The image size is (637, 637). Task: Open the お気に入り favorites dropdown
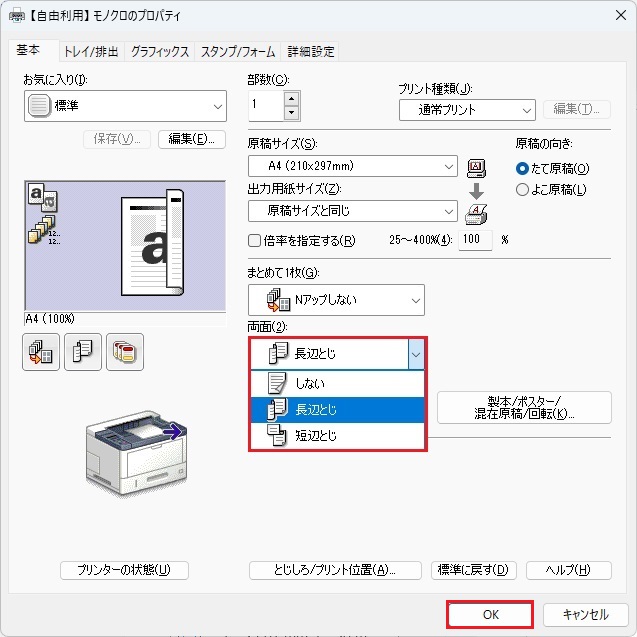click(x=125, y=106)
